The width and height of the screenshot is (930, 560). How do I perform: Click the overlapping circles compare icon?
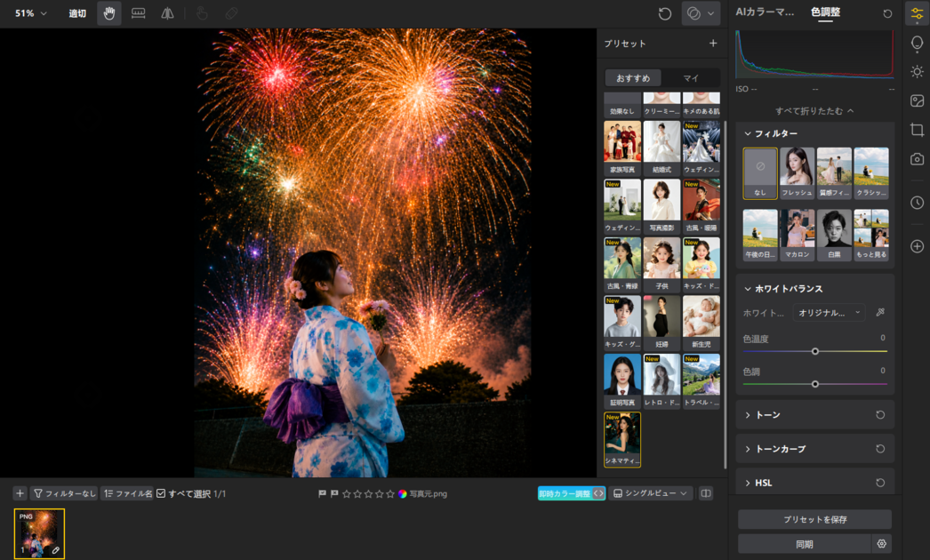(693, 13)
